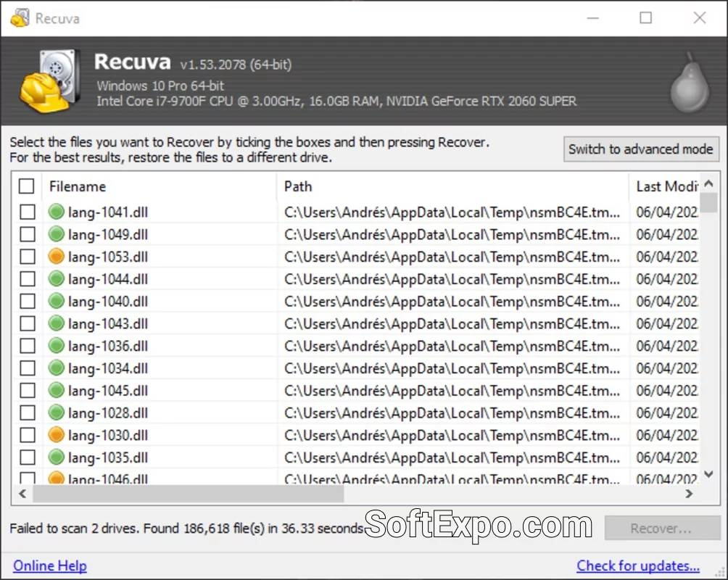Tick the checkbox for lang-1049.dll
This screenshot has width=728, height=580.
coord(26,233)
